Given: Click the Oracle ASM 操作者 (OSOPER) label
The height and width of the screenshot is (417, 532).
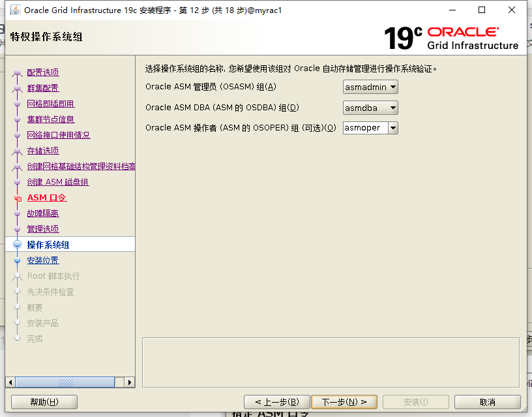Looking at the screenshot, I should (x=241, y=128).
